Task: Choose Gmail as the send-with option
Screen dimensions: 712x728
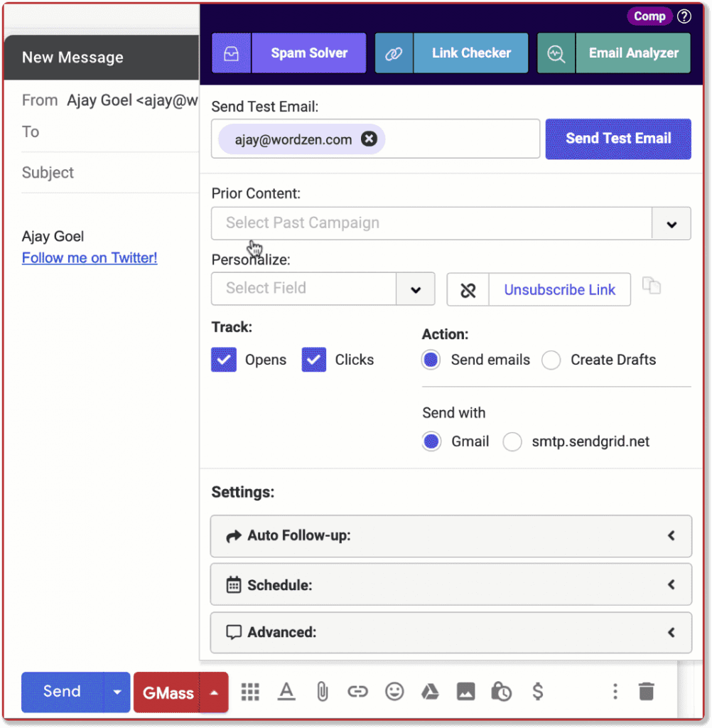Action: 431,441
